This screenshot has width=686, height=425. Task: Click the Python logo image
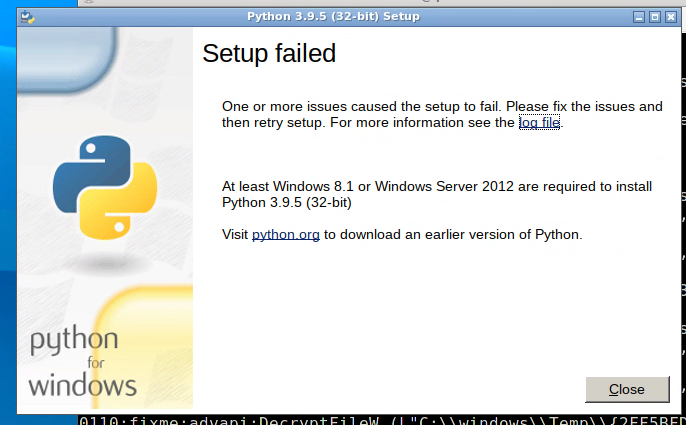pyautogui.click(x=105, y=187)
